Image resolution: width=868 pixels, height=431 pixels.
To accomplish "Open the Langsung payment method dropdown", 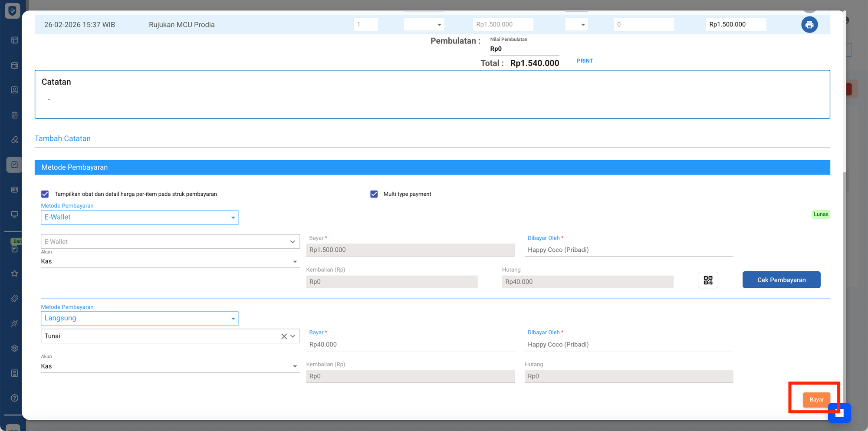I will (139, 319).
